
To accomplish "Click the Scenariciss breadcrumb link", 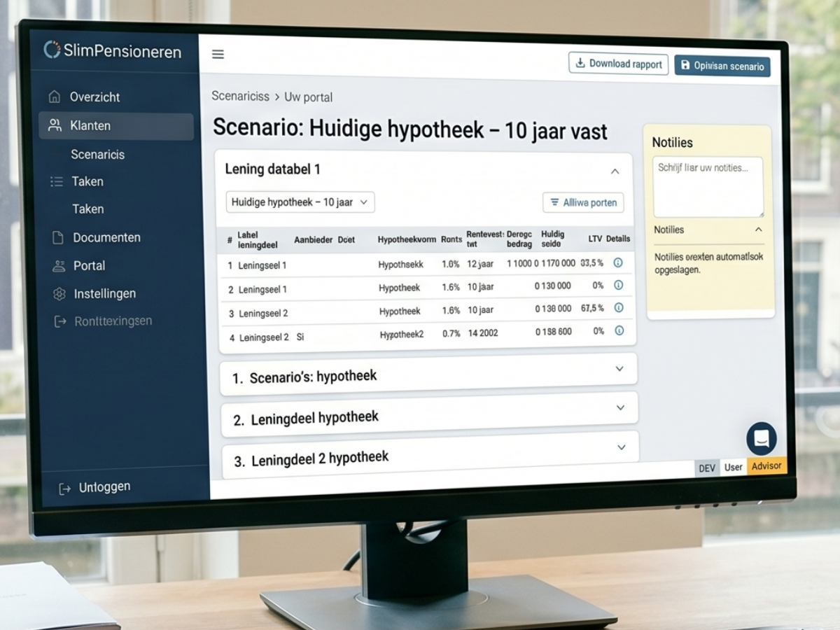I will pyautogui.click(x=240, y=96).
